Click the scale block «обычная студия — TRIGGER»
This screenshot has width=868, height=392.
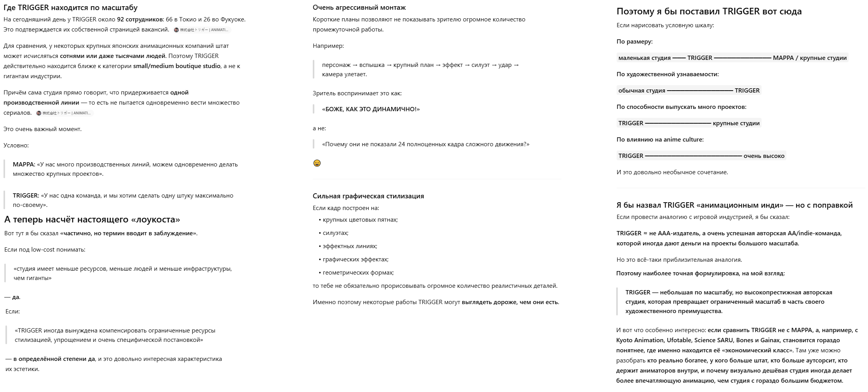689,90
